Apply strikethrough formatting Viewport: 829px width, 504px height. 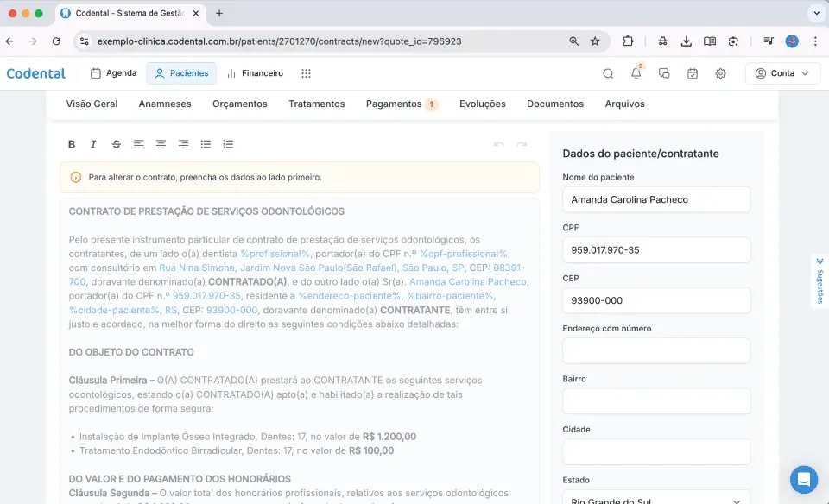point(117,144)
